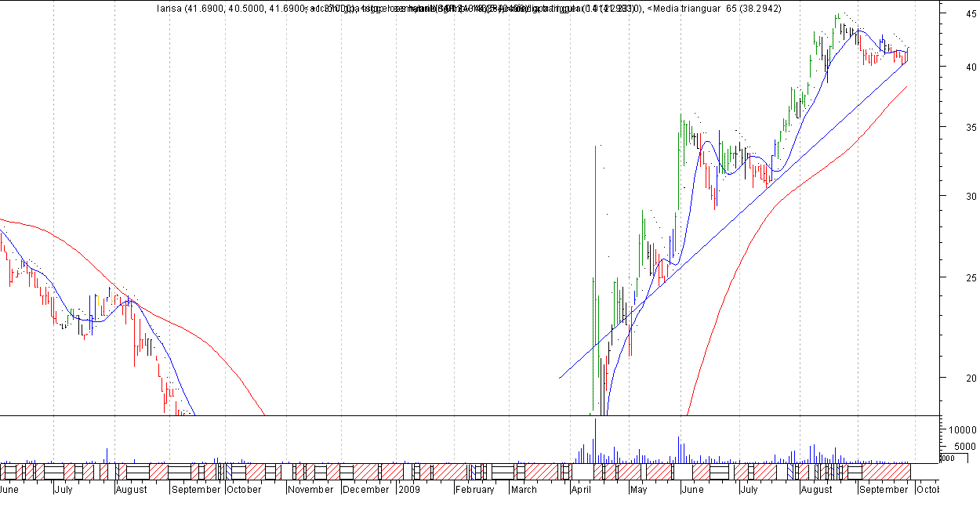Viewport: 980px width, 518px height.
Task: Select the 'Media trianguar 65 (38.2942)' label
Action: click(716, 9)
